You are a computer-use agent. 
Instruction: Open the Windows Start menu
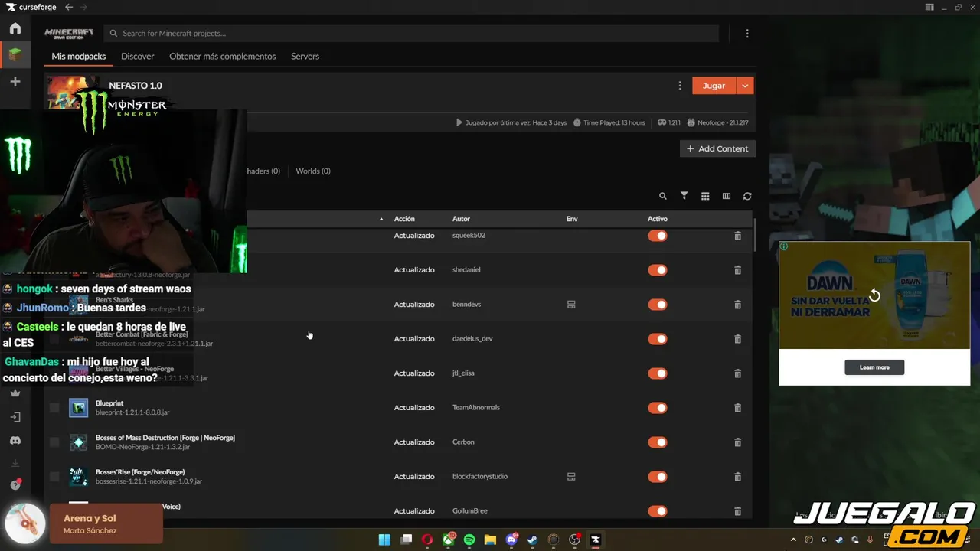384,540
